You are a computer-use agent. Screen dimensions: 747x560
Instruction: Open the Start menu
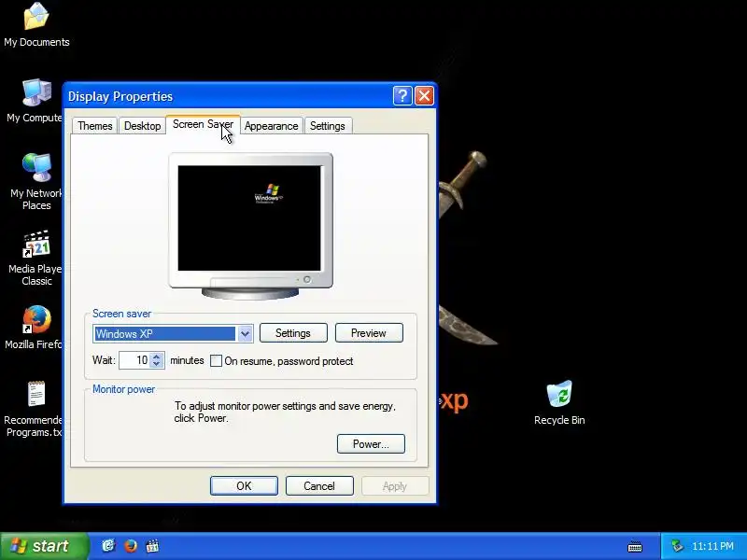(44, 546)
